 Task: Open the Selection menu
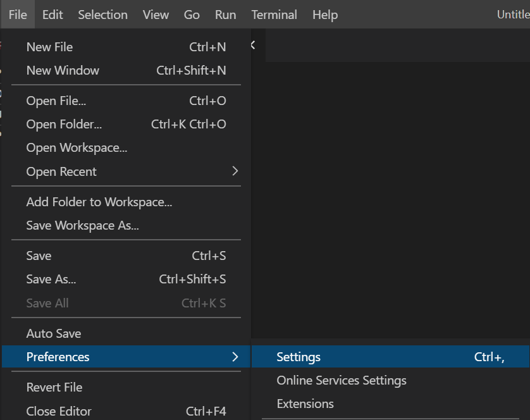click(102, 15)
